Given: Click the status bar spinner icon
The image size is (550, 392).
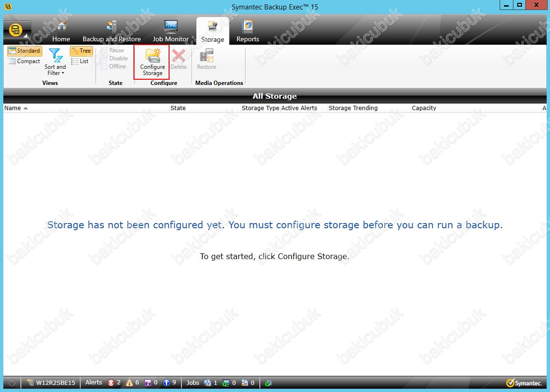Looking at the screenshot, I should pos(12,383).
